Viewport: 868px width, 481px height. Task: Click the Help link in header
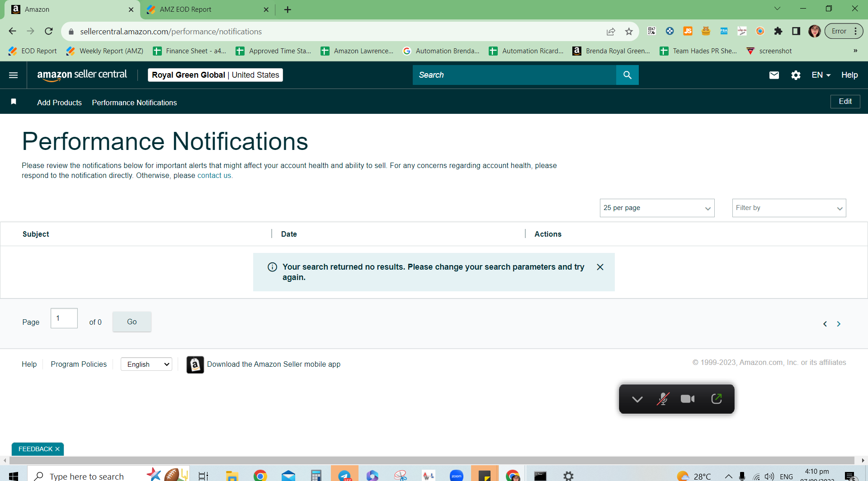[x=849, y=75]
